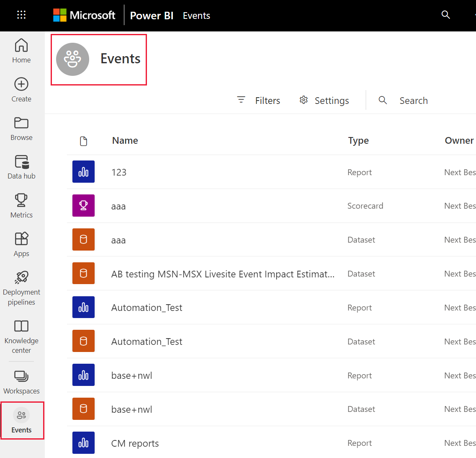Click the Report type cell for 123
The height and width of the screenshot is (458, 476).
(x=360, y=172)
